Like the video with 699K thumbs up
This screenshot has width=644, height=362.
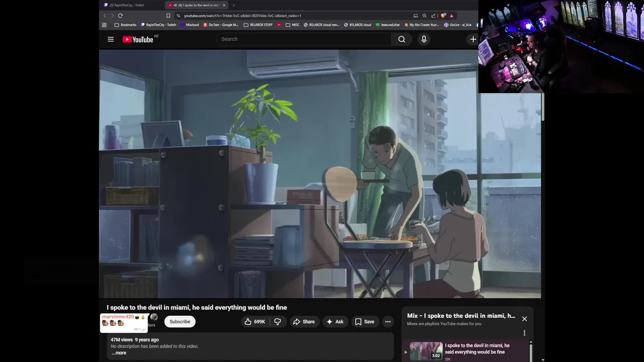(255, 322)
